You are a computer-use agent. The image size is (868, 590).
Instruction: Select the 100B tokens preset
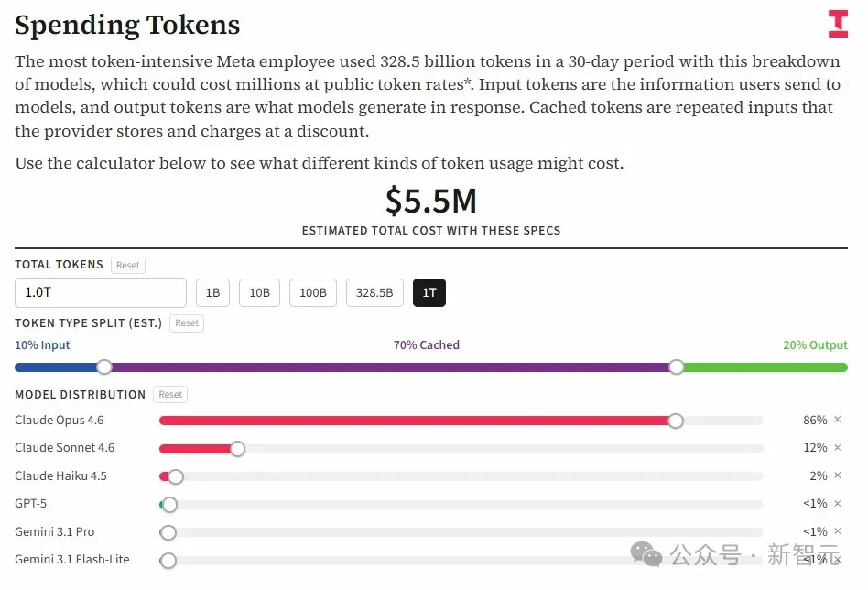[x=313, y=292]
